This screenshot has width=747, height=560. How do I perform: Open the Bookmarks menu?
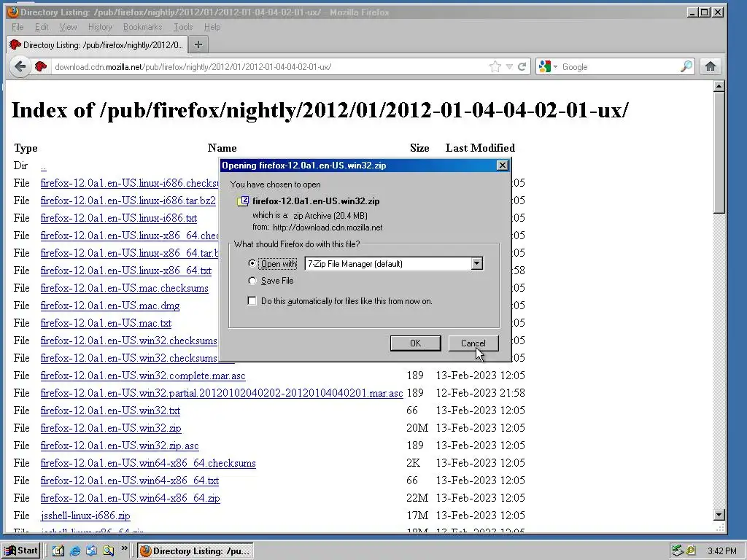[x=142, y=27]
